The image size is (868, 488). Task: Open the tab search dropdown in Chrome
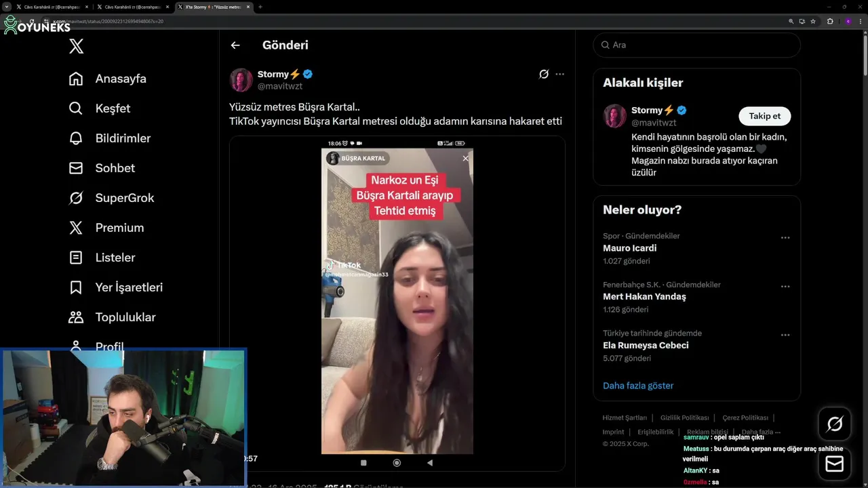[6, 7]
